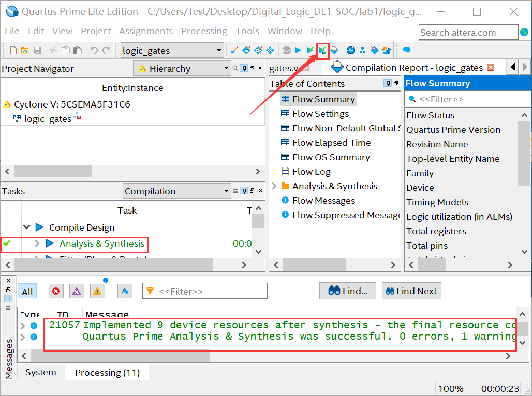Open the Tasks panel customize menu icon
This screenshot has width=532, height=396.
tap(235, 191)
